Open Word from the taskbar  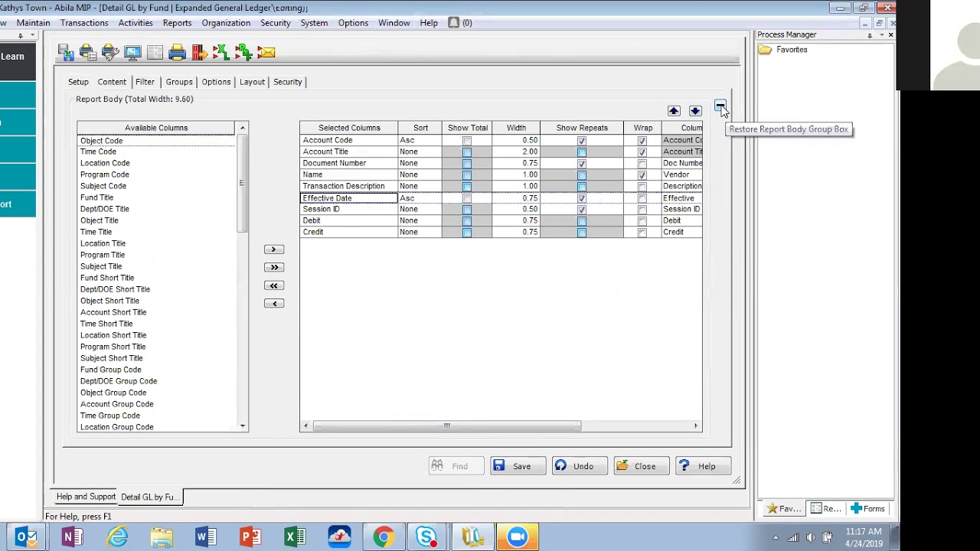coord(206,537)
